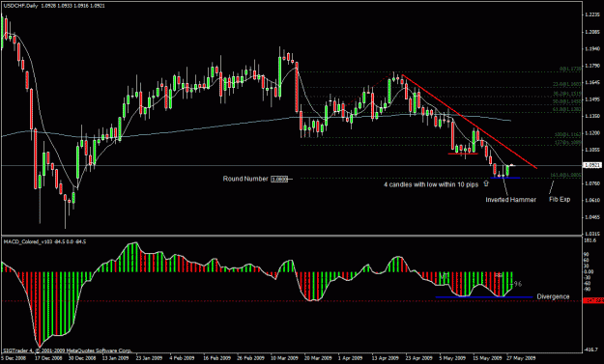Click the 0.0 Fibonacci level label at 1.1735
This screenshot has height=364, width=604.
tap(570, 70)
